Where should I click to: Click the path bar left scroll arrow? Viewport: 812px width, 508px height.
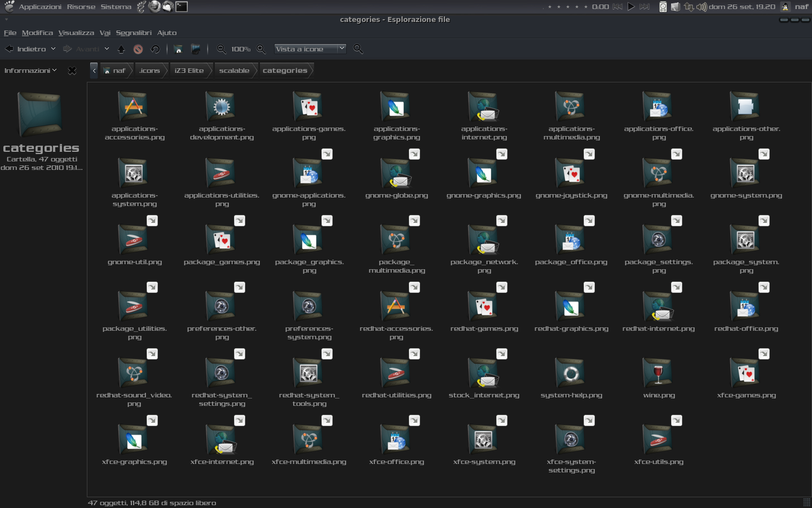pyautogui.click(x=94, y=71)
